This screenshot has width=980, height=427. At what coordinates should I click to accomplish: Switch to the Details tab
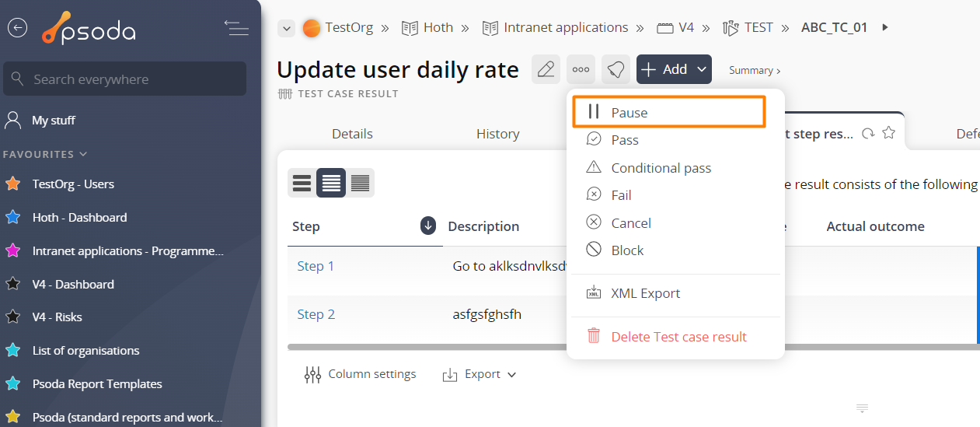(x=352, y=134)
